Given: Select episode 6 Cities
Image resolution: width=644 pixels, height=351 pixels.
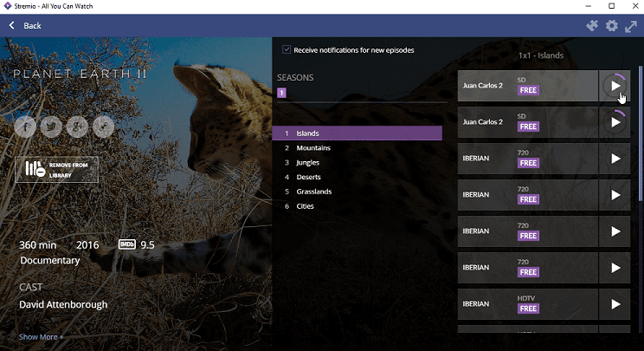Looking at the screenshot, I should click(x=357, y=206).
